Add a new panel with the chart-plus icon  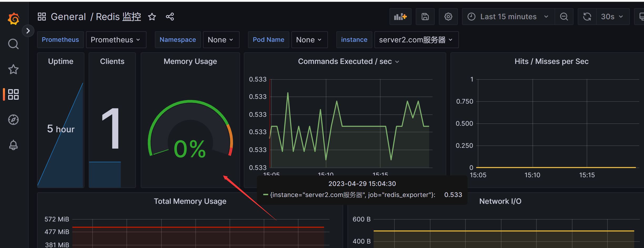(x=400, y=17)
